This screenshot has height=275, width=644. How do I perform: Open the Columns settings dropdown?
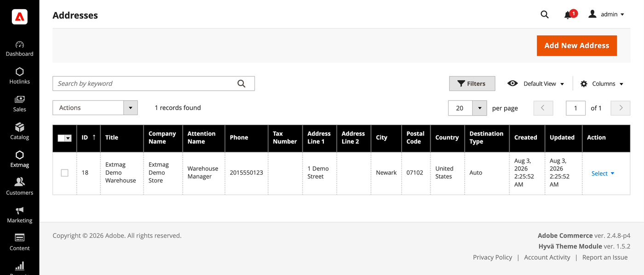click(602, 83)
